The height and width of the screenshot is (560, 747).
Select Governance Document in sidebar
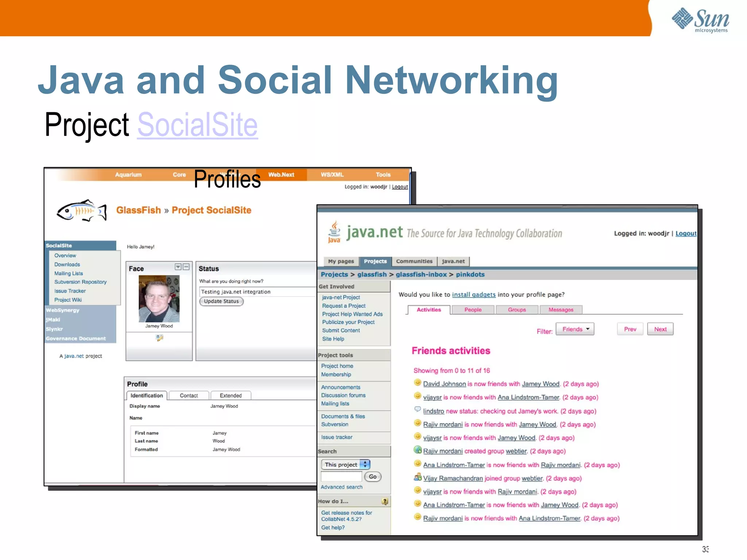click(x=76, y=338)
